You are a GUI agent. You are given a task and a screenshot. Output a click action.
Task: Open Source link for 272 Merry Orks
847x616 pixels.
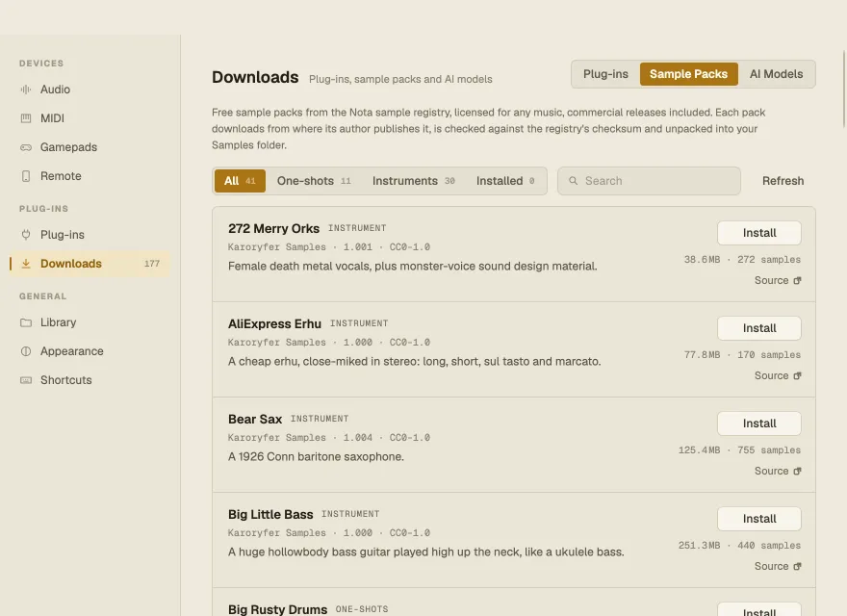[778, 280]
